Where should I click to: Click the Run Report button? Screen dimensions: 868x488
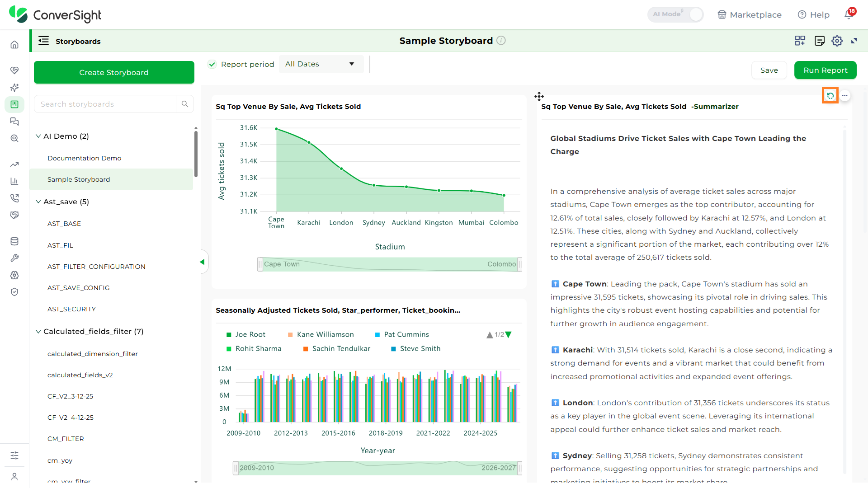coord(825,70)
